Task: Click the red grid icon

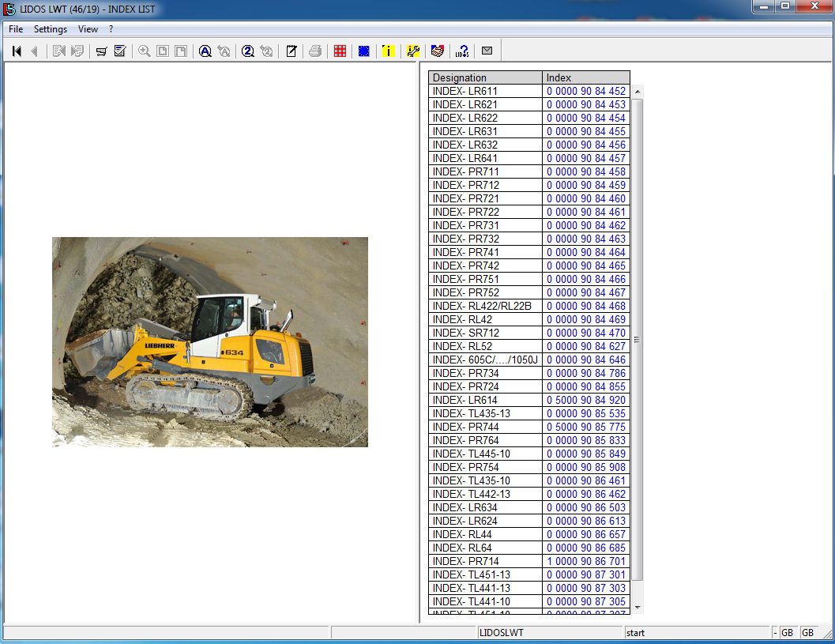Action: tap(340, 51)
